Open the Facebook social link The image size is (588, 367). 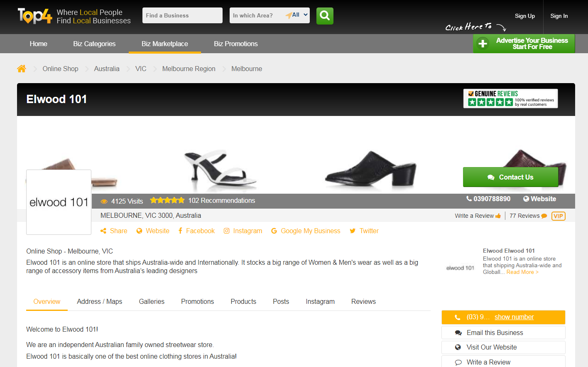point(196,231)
